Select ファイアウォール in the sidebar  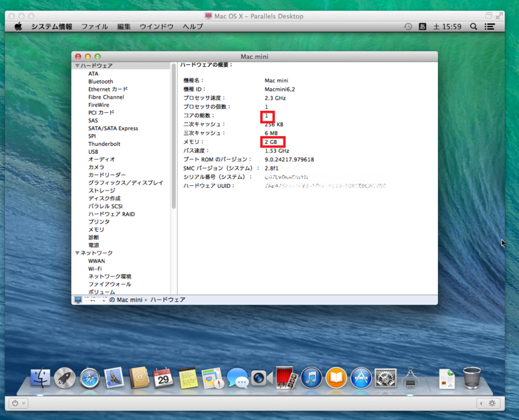pos(110,284)
